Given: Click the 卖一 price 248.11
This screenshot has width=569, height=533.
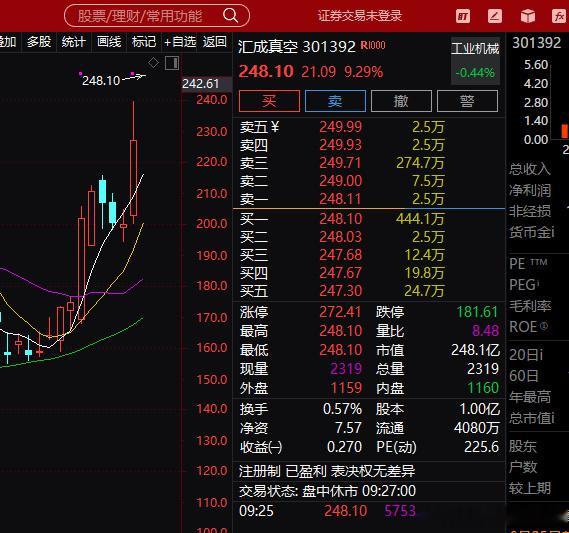Looking at the screenshot, I should click(x=340, y=199).
